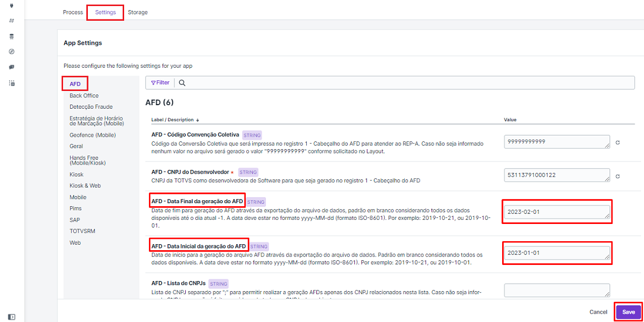Click the empty Lista de CNPJs value field
This screenshot has width=644, height=322.
click(557, 290)
